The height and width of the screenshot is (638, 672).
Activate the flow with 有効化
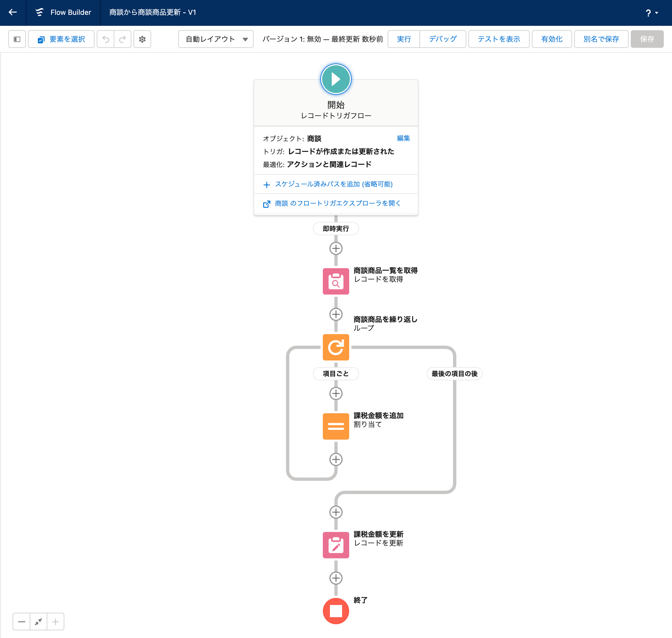[x=551, y=39]
